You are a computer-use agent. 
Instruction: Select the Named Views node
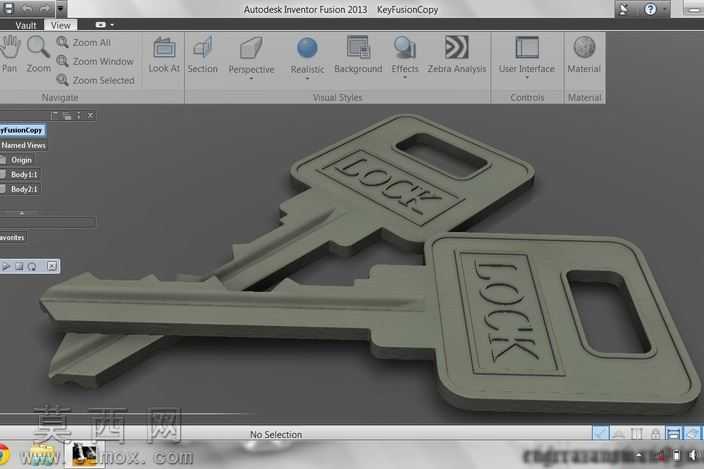(x=23, y=145)
